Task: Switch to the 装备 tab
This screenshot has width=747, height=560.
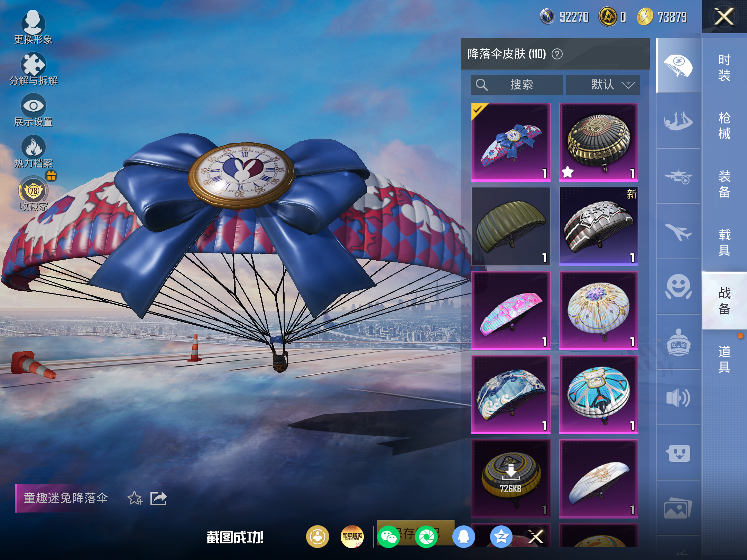Action: 724,184
